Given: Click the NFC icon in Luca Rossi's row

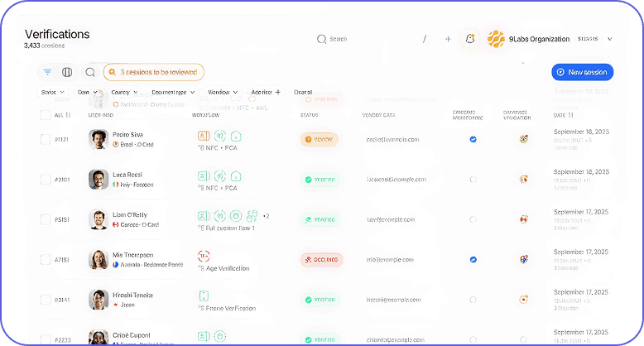Looking at the screenshot, I should [x=219, y=176].
